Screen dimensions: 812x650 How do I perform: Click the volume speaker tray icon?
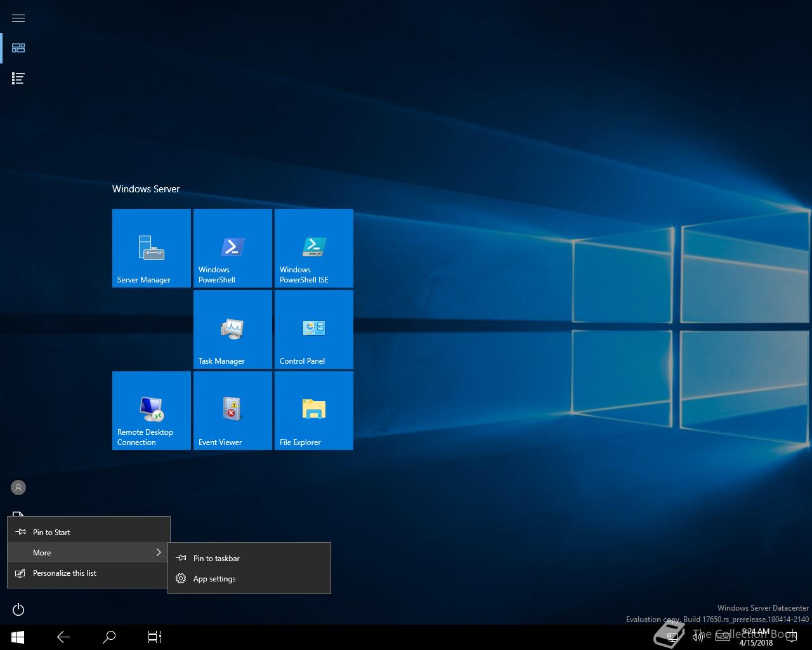click(x=697, y=637)
